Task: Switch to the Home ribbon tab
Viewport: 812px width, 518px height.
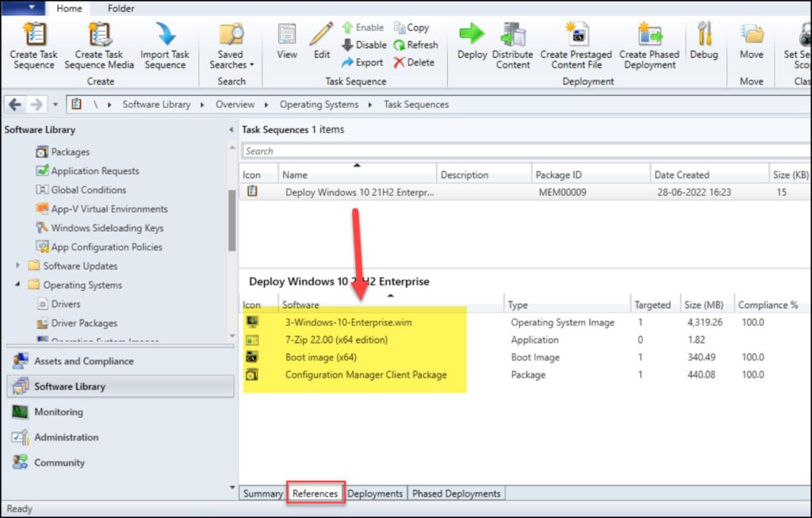Action: [69, 8]
